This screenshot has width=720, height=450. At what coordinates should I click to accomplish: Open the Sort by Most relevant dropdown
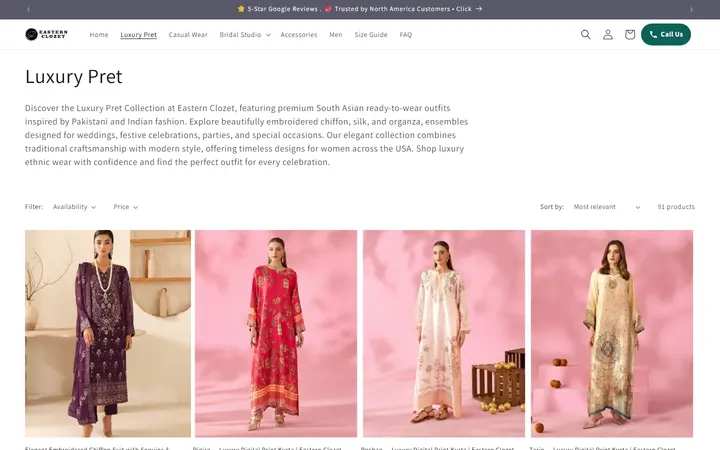[607, 207]
